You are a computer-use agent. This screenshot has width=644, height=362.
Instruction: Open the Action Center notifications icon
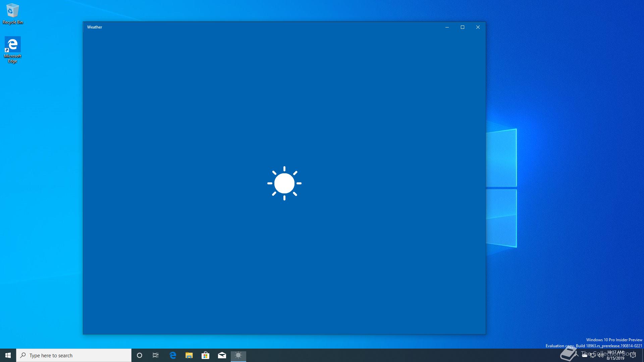coord(633,355)
